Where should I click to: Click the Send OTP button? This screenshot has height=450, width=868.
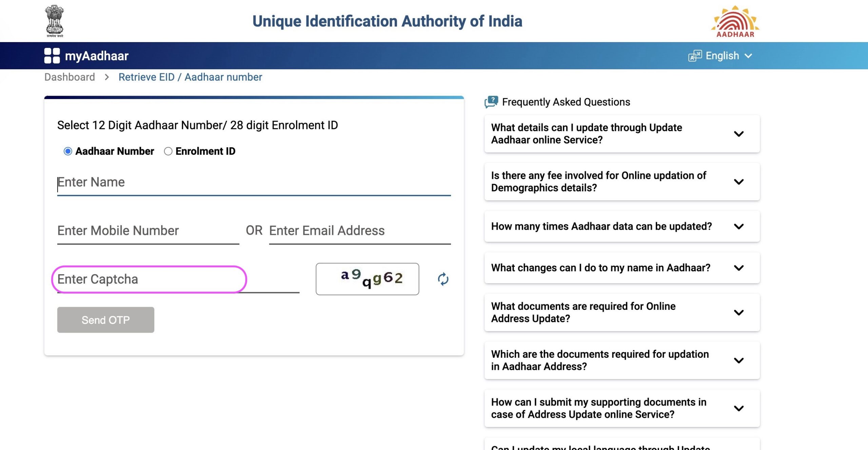[x=106, y=320]
